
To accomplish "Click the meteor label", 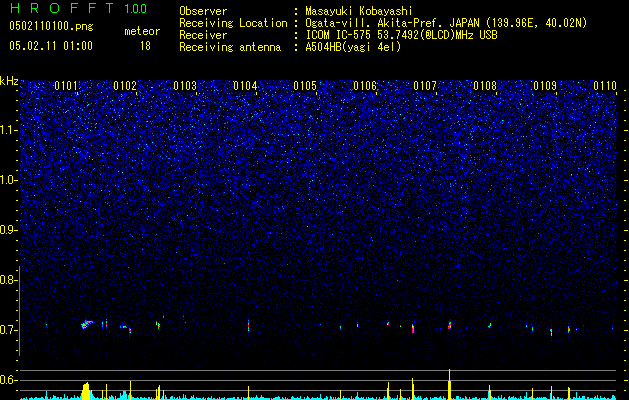I will tap(142, 31).
